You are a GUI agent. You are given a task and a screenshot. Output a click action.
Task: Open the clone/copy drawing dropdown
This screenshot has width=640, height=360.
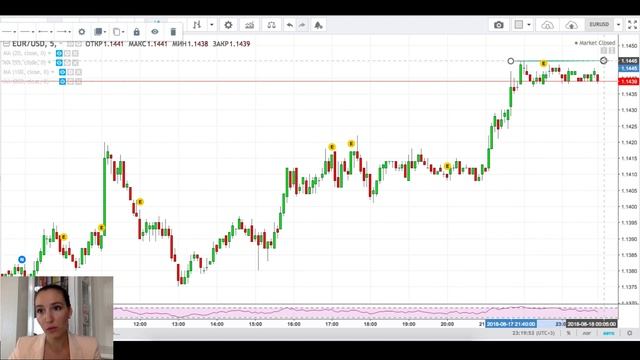coord(118,32)
